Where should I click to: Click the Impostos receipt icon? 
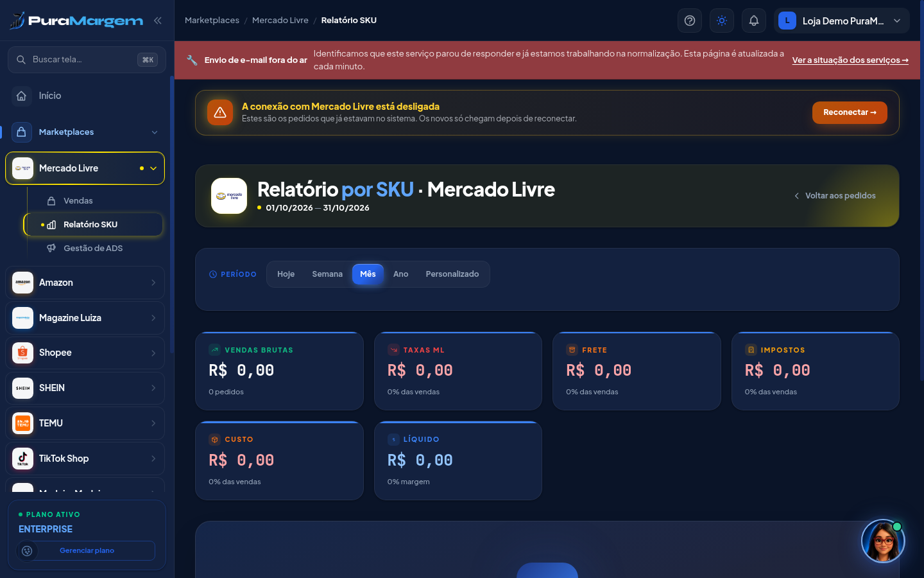point(751,350)
